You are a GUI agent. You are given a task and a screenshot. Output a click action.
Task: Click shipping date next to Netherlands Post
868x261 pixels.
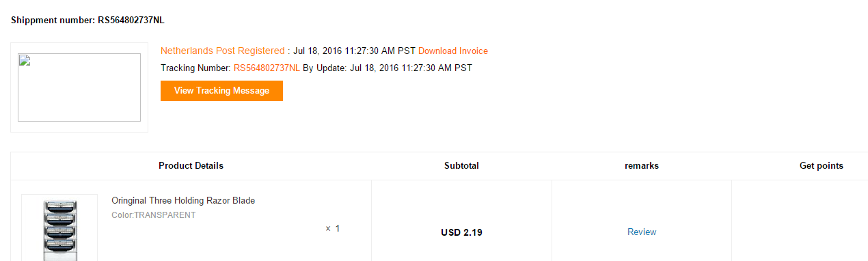coord(354,51)
